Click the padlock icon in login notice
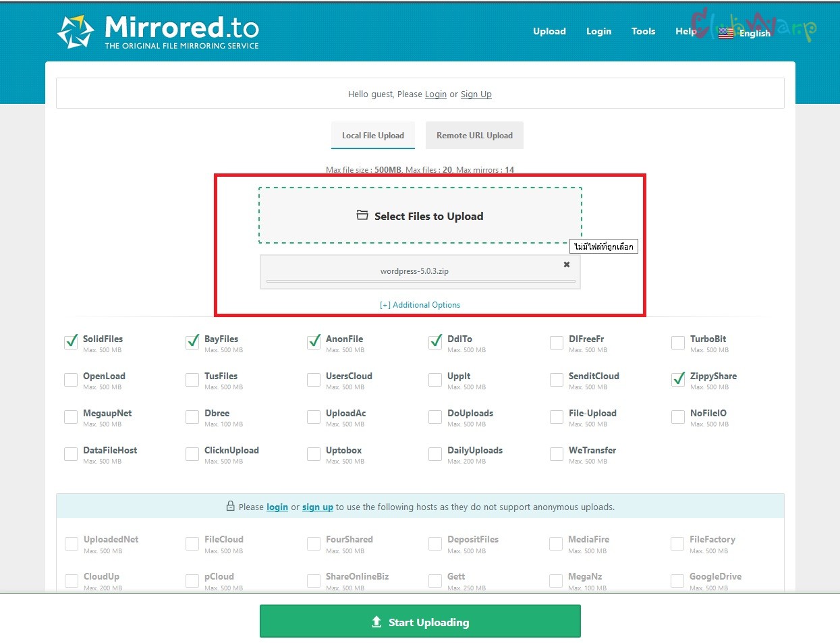This screenshot has height=643, width=840. 230,507
